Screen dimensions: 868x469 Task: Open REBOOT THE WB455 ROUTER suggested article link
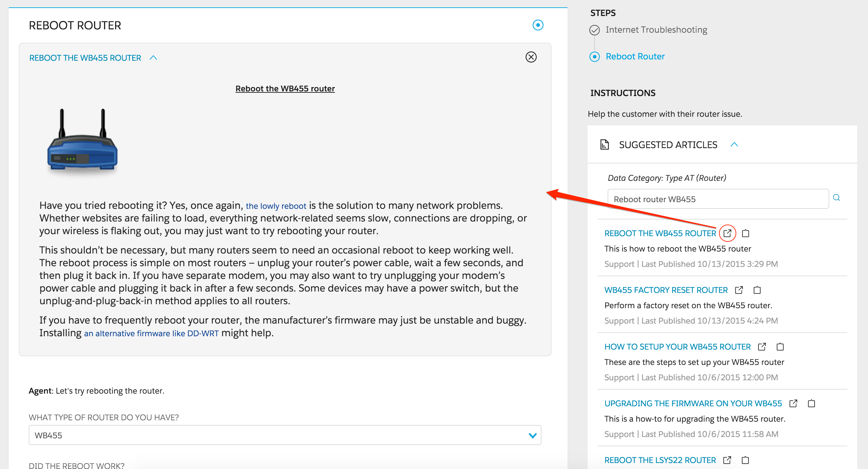coord(660,233)
